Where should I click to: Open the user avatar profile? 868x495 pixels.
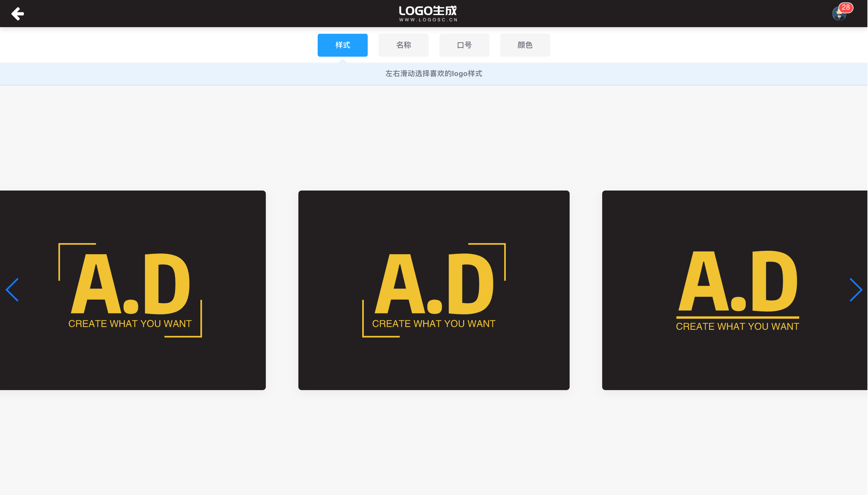tap(839, 14)
